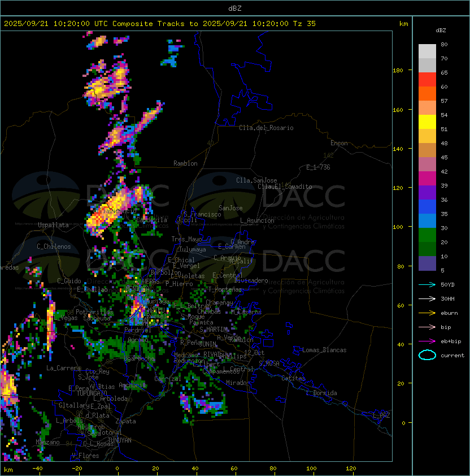Click the Zapata map label
The image size is (470, 476).
125,421
